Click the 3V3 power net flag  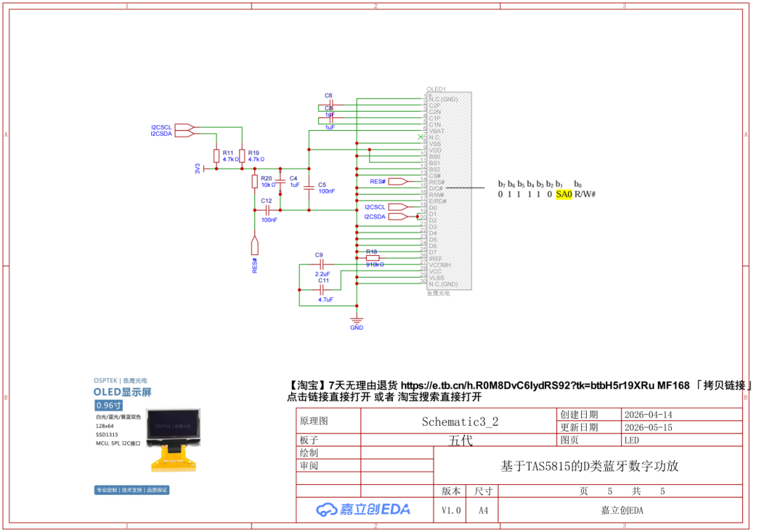[x=205, y=169]
